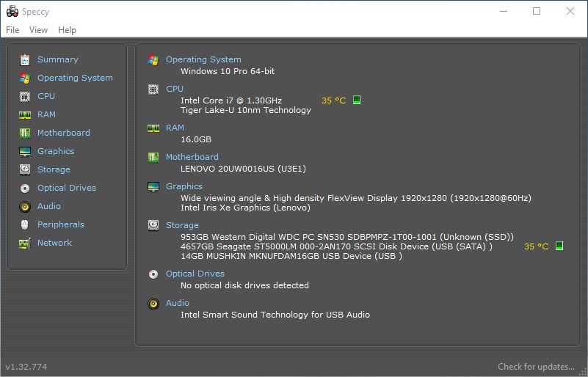Click the Storage hard drive icon in sidebar

[25, 169]
